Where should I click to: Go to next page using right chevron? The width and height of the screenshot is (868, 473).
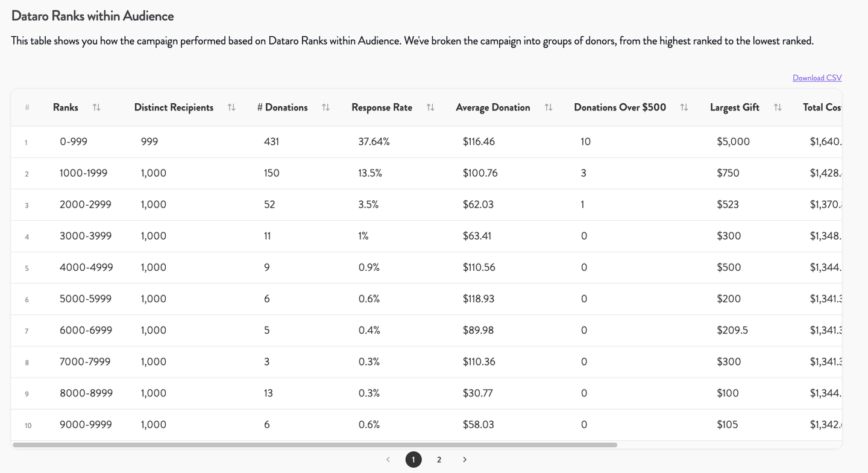(464, 460)
